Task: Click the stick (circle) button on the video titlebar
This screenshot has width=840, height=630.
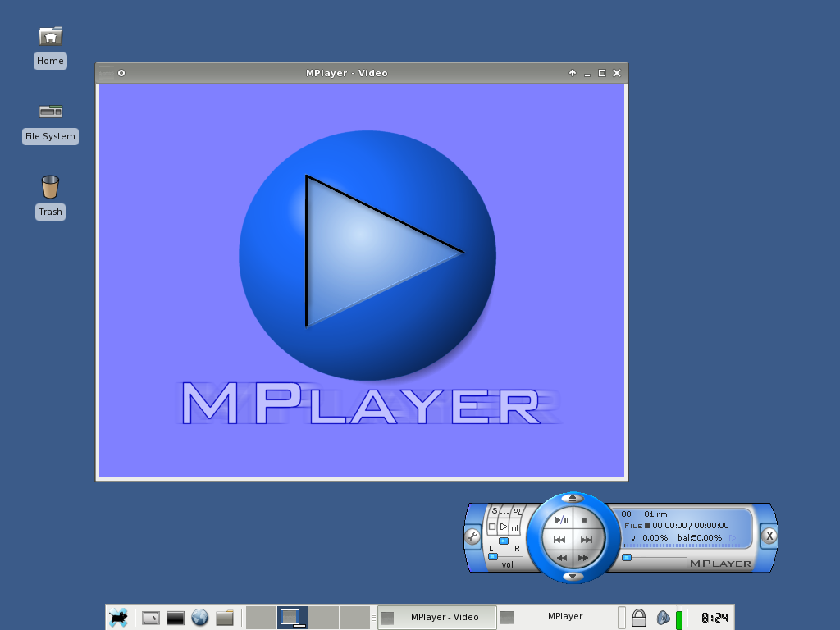Action: pos(121,73)
